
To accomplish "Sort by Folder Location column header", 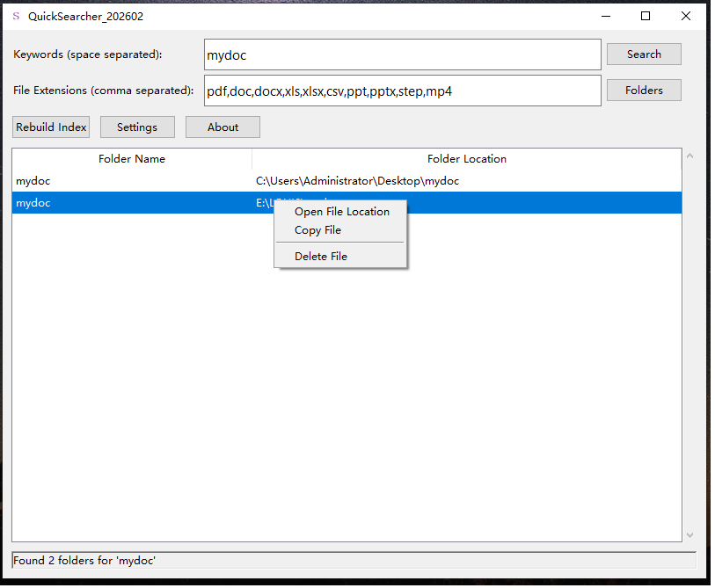I will point(466,158).
